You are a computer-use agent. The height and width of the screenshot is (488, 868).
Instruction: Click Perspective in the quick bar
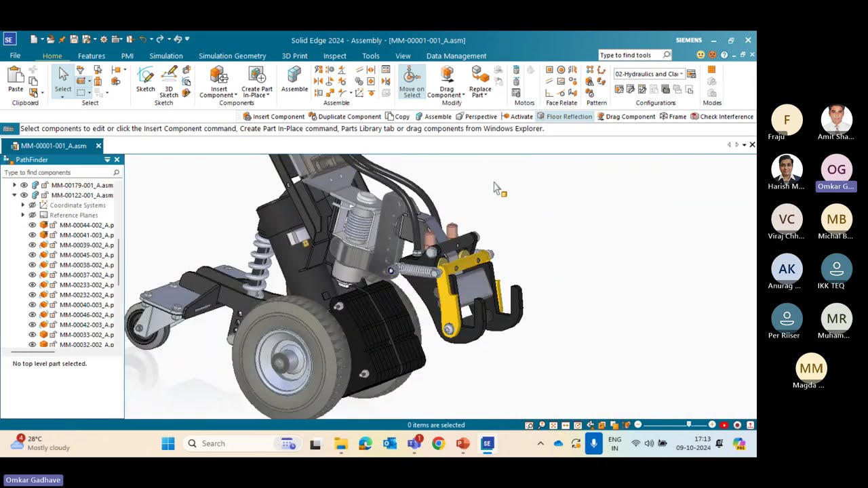click(476, 117)
